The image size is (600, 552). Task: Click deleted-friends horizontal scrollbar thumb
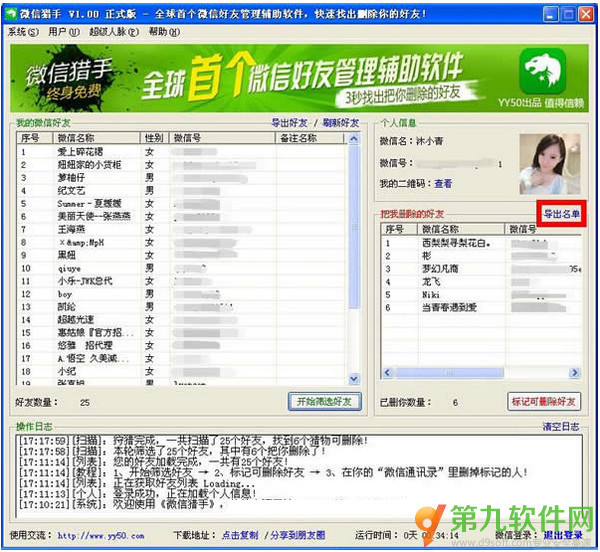pos(450,372)
